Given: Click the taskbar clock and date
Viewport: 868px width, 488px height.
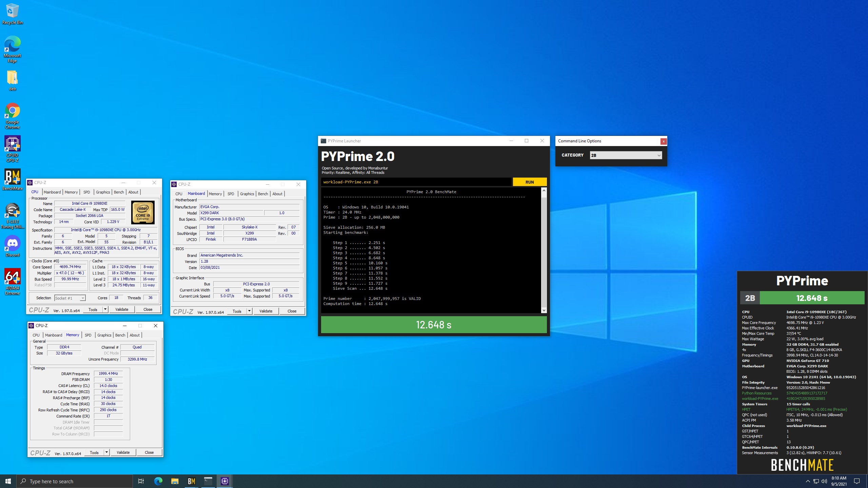Looking at the screenshot, I should (x=839, y=481).
